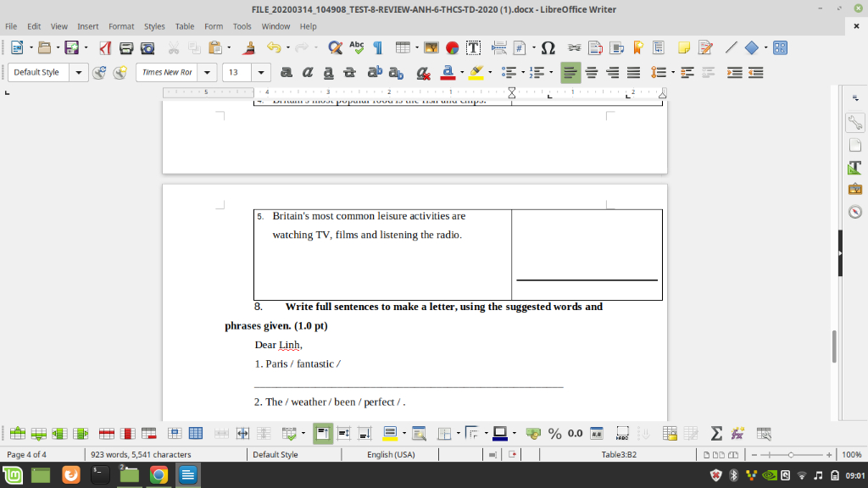The image size is (868, 488).
Task: Open the Format menu
Action: tap(121, 26)
